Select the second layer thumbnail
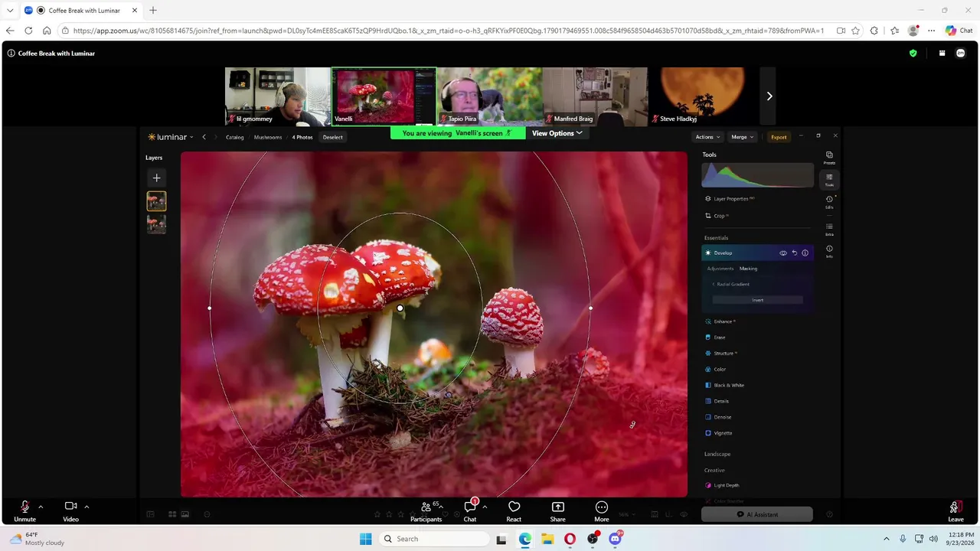This screenshot has width=980, height=551. 156,224
